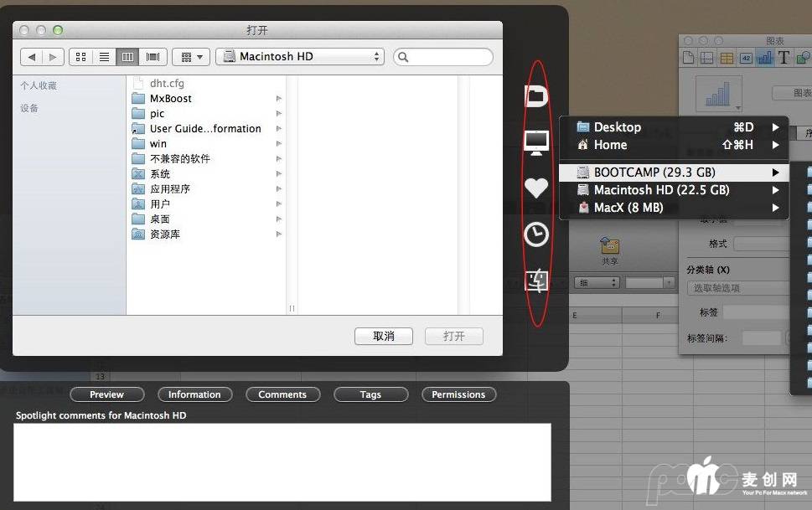Click the Default Folder X folder icon
Image resolution: width=812 pixels, height=510 pixels.
(x=536, y=95)
